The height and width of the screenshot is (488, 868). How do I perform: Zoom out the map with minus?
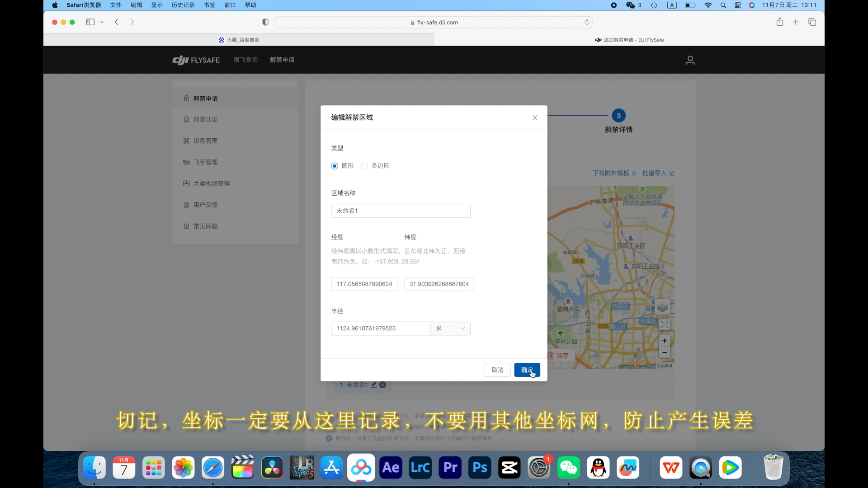click(x=664, y=352)
